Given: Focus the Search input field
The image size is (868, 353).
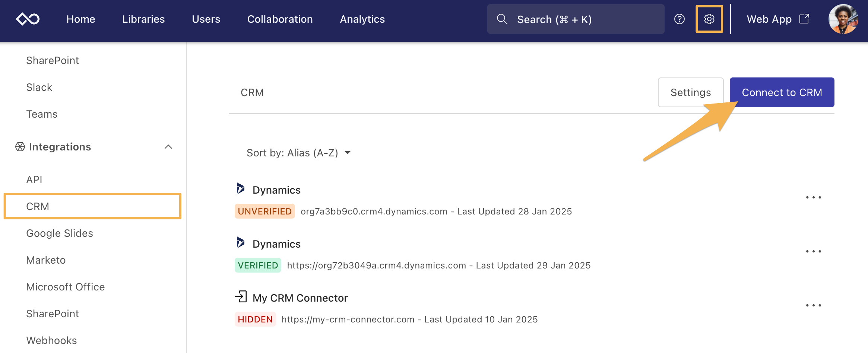Looking at the screenshot, I should [x=576, y=19].
